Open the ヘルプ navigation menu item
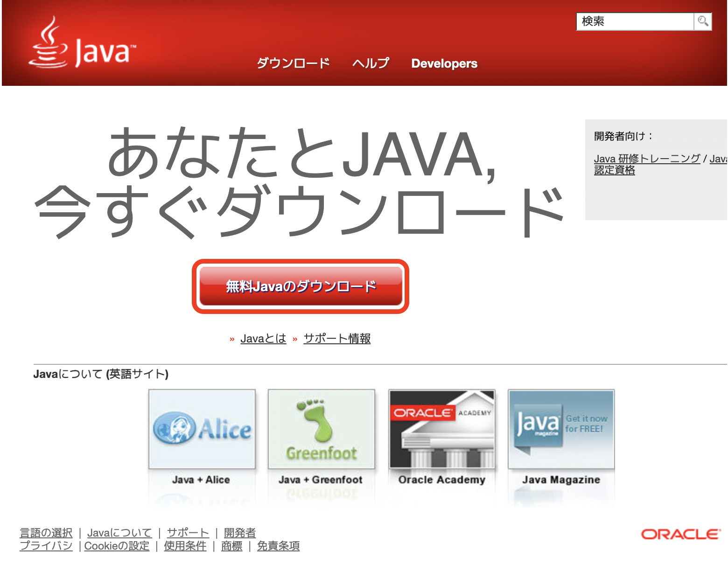The height and width of the screenshot is (571, 728). click(x=371, y=63)
